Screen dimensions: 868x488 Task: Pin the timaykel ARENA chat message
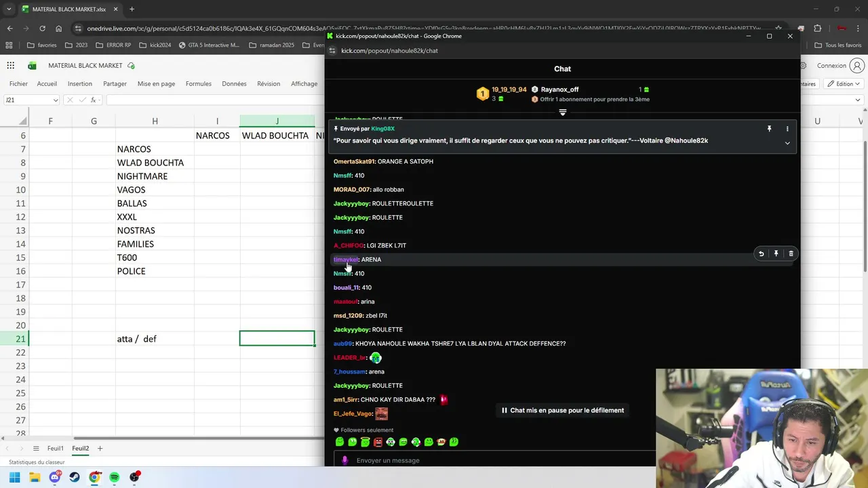(776, 253)
